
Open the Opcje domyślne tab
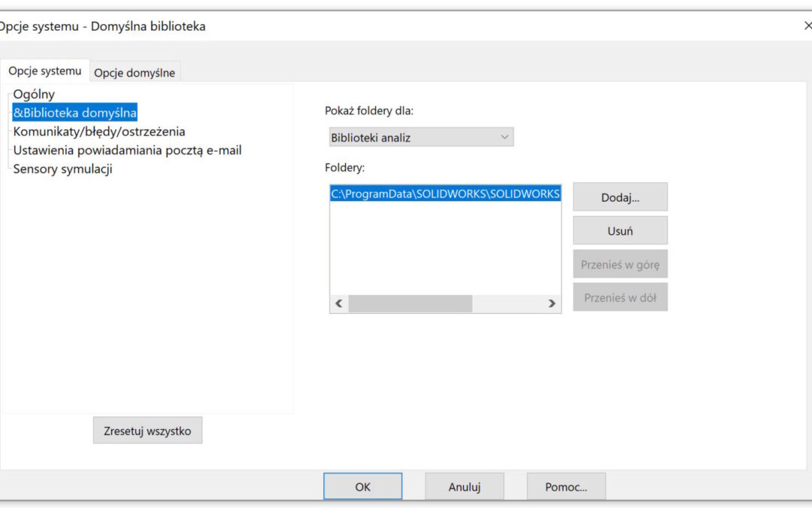pos(135,73)
